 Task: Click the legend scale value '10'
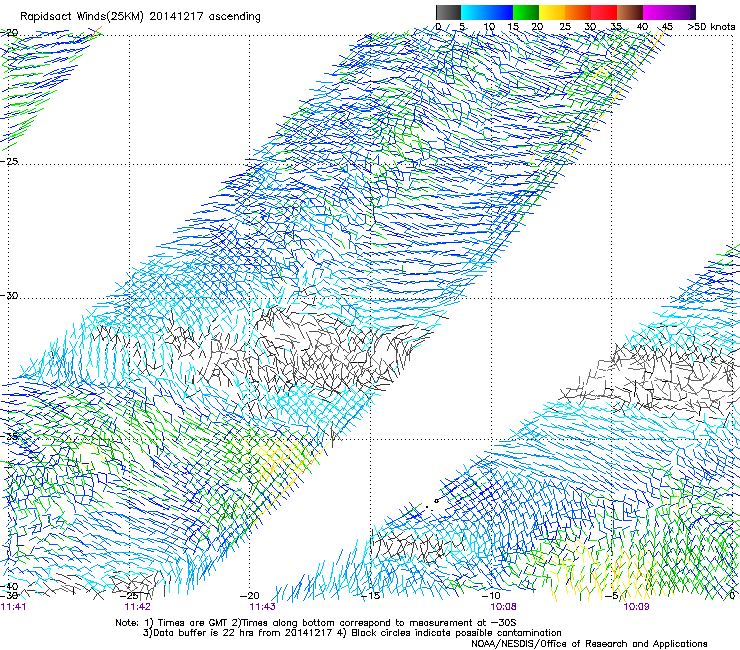pyautogui.click(x=489, y=27)
